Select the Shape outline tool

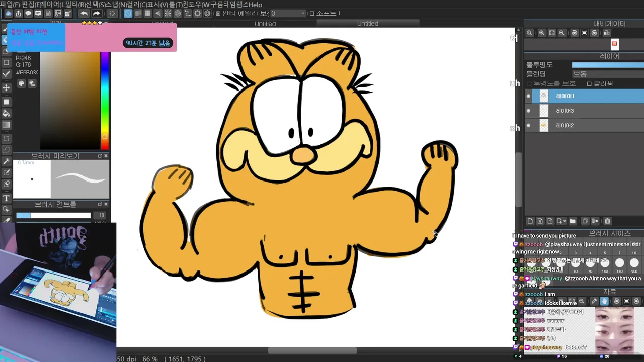pos(6,63)
